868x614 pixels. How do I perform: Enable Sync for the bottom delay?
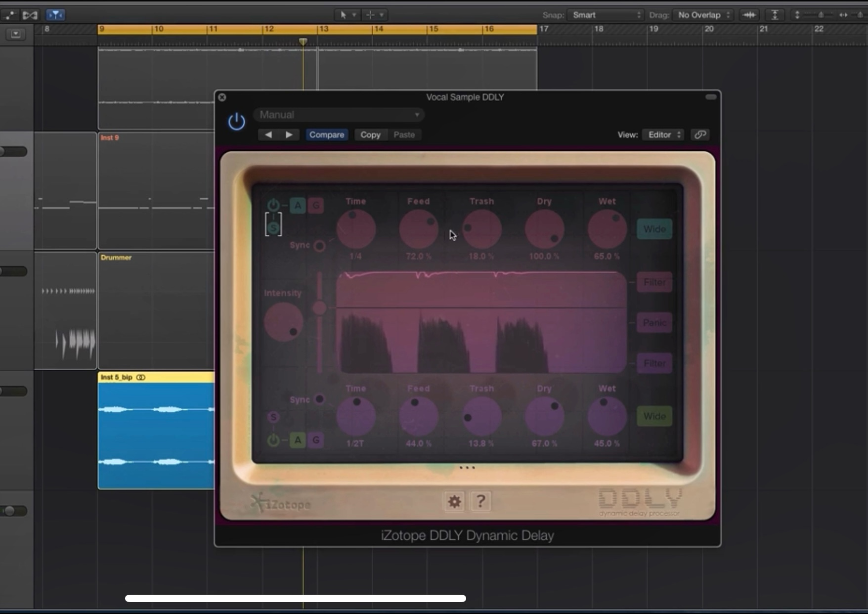[320, 399]
